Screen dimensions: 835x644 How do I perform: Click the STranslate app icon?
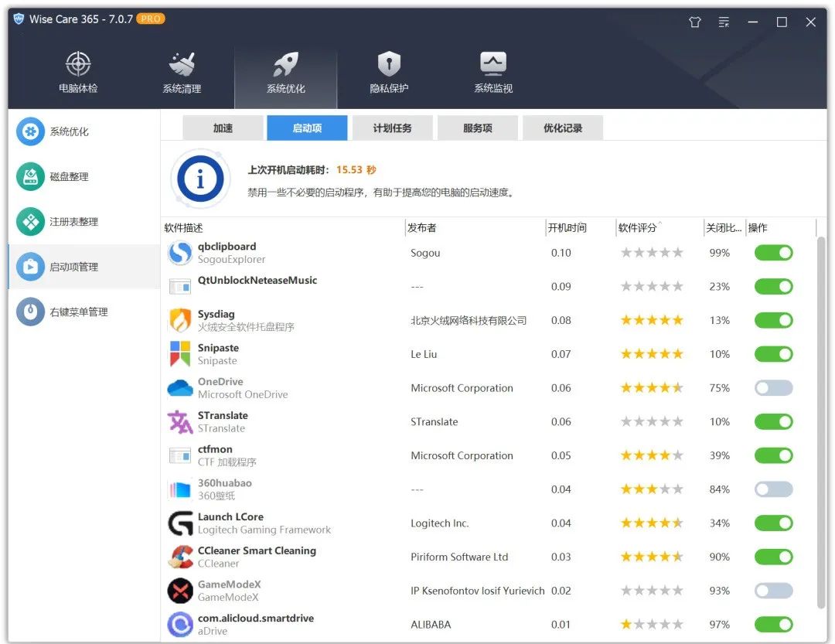click(x=180, y=422)
